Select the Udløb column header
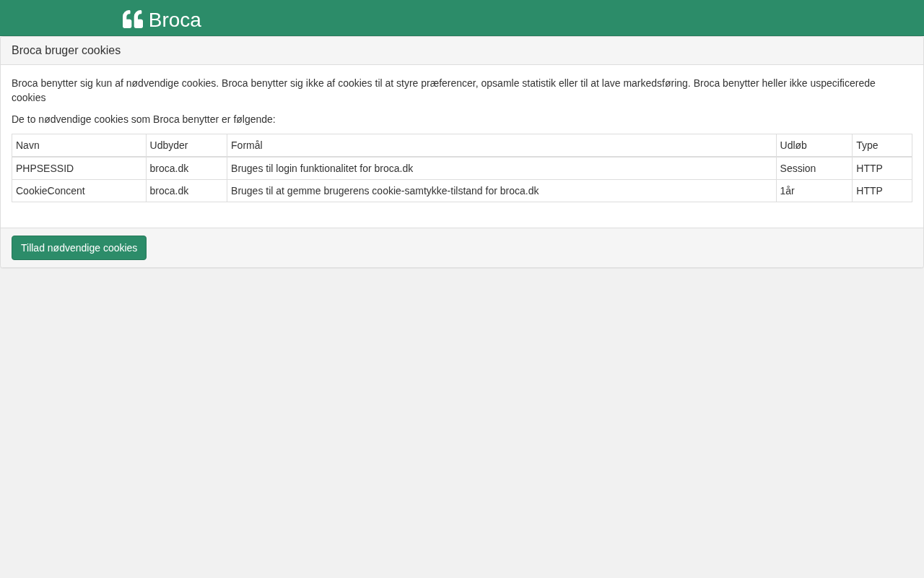The width and height of the screenshot is (924, 578). 814,145
